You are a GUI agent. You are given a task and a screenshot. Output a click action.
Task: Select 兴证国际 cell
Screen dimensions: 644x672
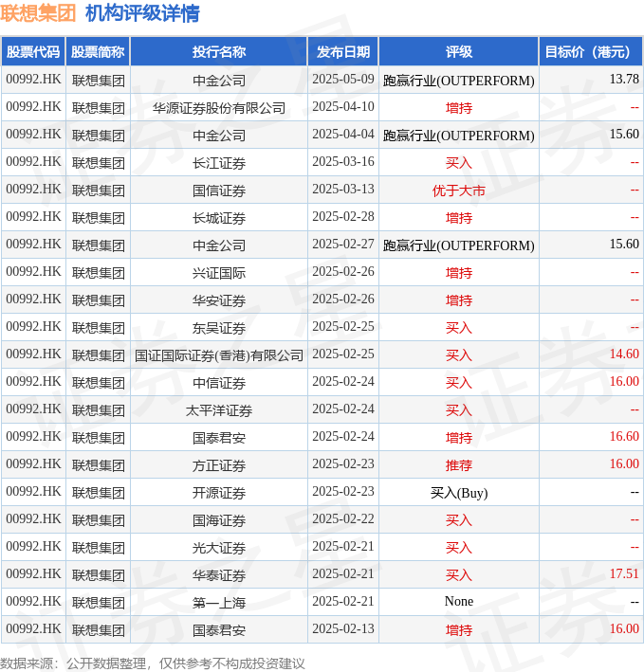(219, 272)
